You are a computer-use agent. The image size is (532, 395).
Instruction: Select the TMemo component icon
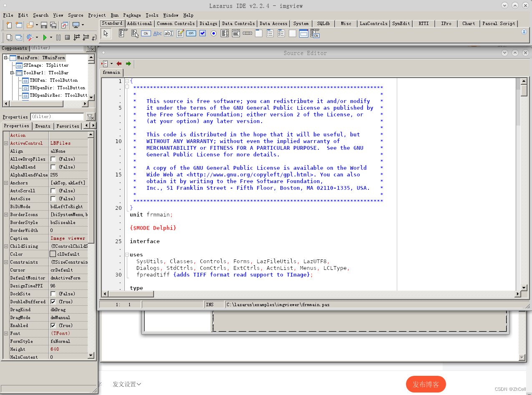[x=180, y=33]
